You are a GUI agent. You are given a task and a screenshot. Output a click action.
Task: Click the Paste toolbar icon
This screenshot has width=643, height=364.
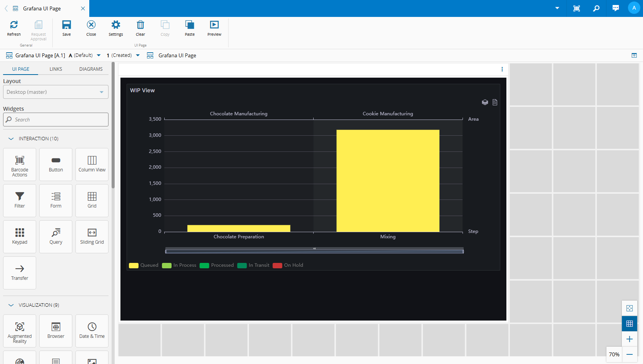(189, 25)
